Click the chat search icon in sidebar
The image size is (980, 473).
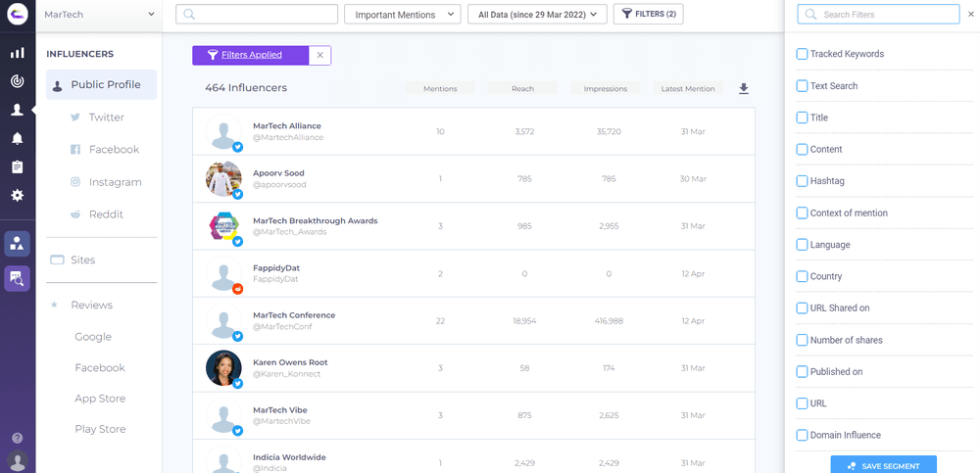coord(18,279)
